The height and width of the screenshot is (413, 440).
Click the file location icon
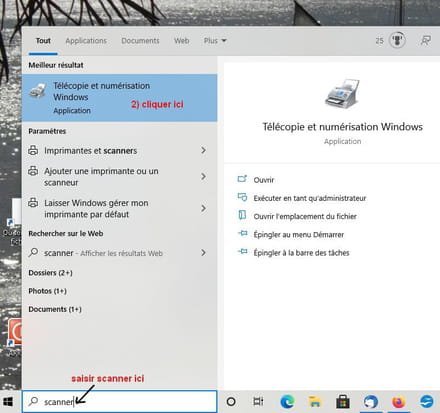(x=242, y=215)
